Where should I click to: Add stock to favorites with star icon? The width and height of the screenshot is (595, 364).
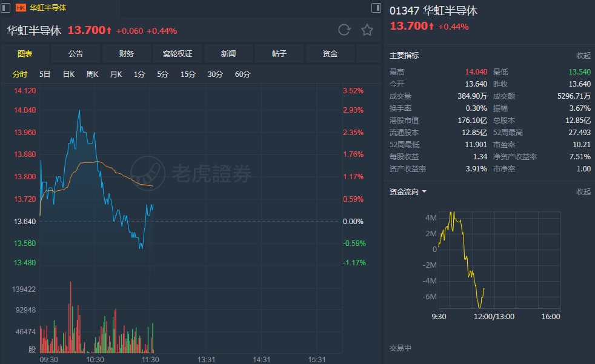tap(367, 30)
